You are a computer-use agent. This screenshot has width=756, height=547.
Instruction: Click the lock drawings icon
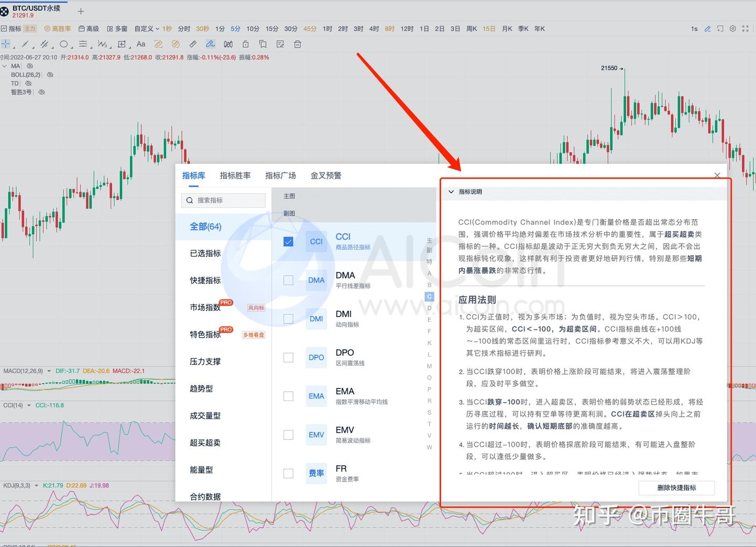point(245,44)
